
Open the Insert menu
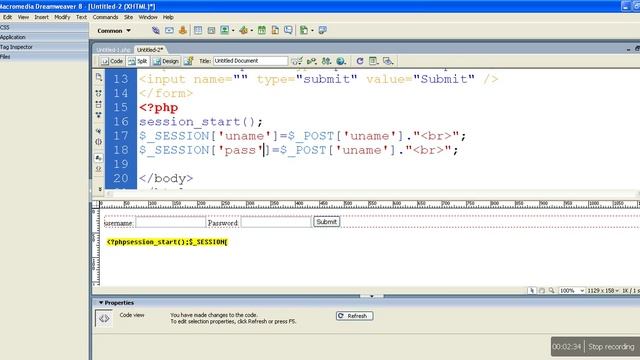point(41,17)
